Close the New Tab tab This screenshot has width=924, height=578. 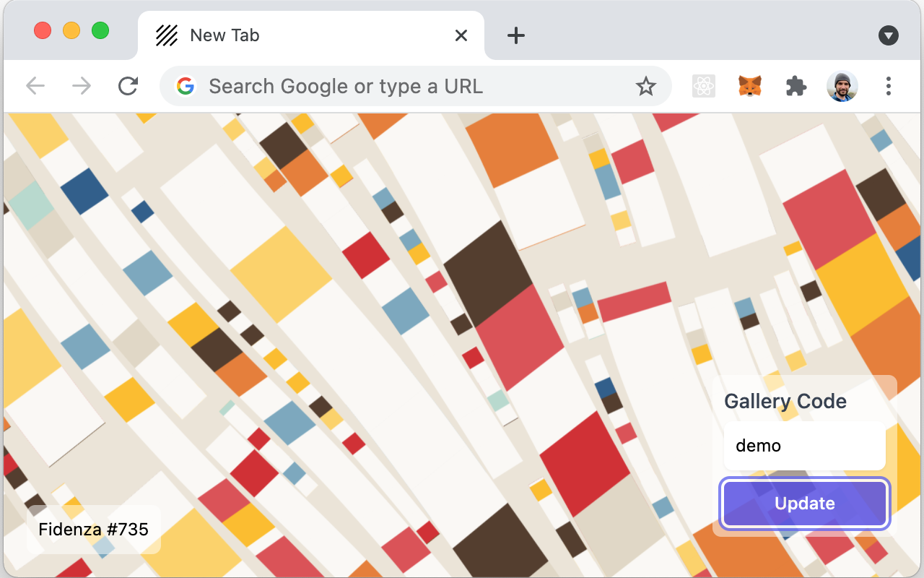click(461, 35)
